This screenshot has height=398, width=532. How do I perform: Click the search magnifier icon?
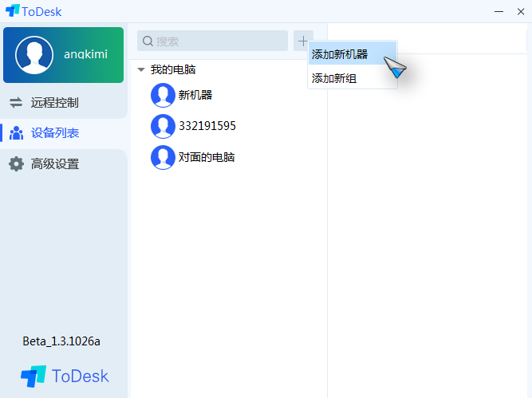[148, 41]
